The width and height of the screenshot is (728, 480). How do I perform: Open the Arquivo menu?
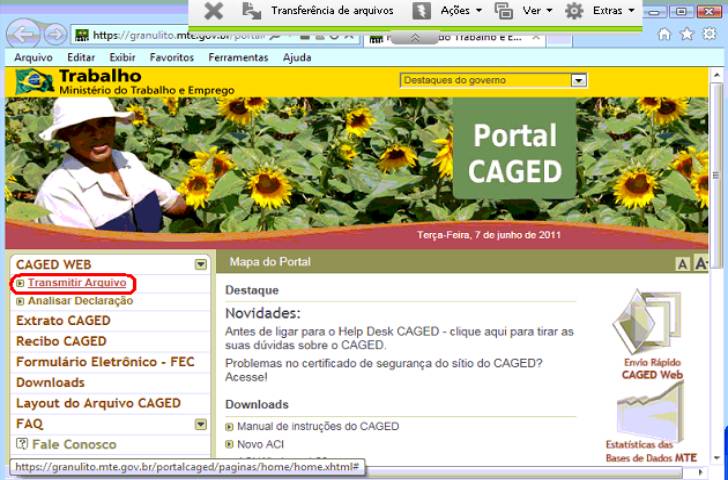click(x=33, y=58)
